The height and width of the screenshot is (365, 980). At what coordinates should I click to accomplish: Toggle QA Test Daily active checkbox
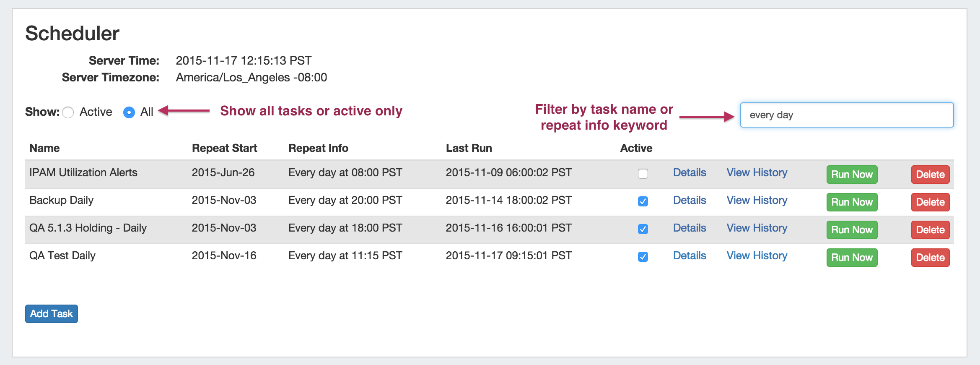pyautogui.click(x=643, y=257)
